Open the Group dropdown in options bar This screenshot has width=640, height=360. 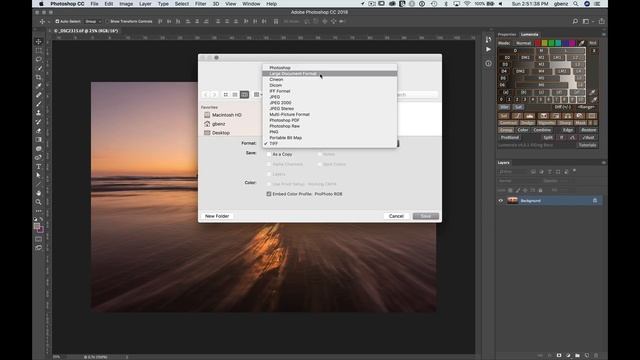(x=93, y=21)
